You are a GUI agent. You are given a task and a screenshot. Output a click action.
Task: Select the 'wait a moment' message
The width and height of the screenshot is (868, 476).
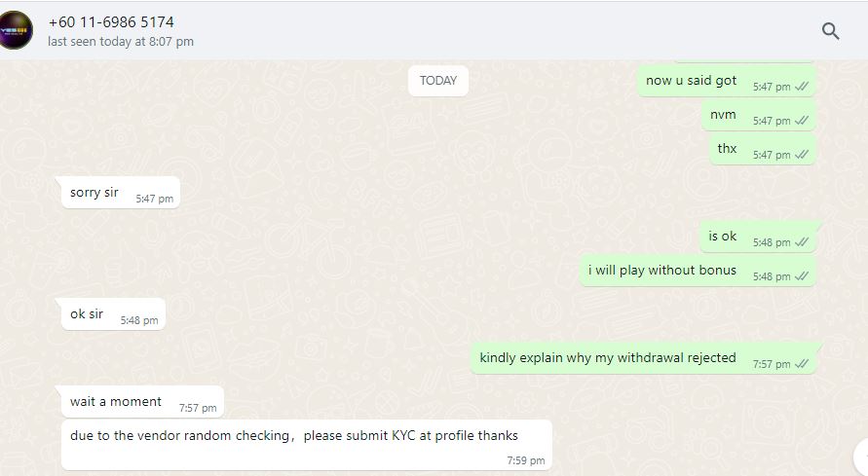(142, 402)
